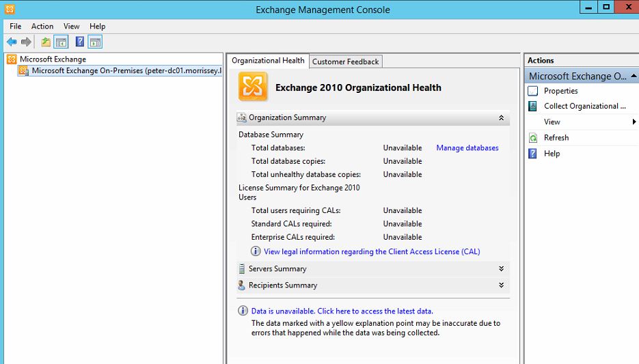639x364 pixels.
Task: Click the blue Back arrow toolbar icon
Action: pos(12,42)
